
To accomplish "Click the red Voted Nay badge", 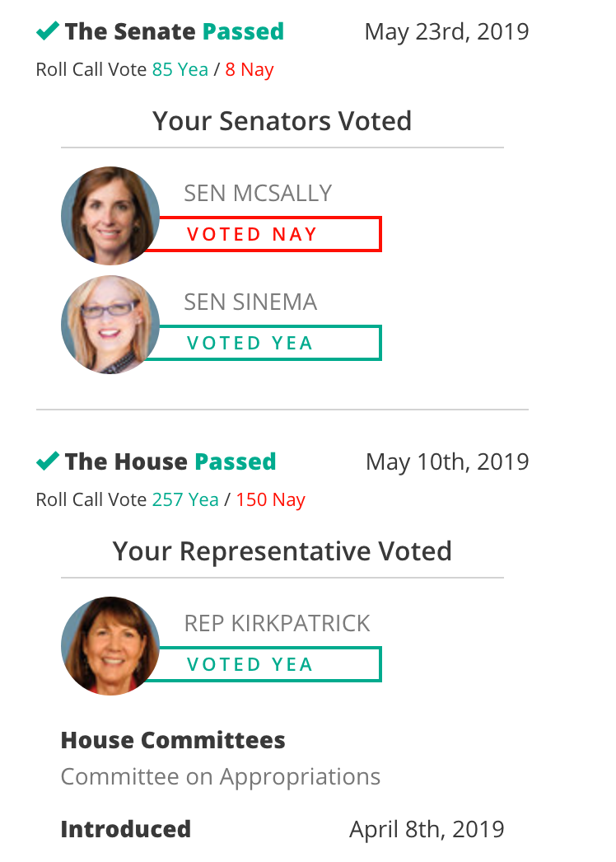I will [264, 234].
